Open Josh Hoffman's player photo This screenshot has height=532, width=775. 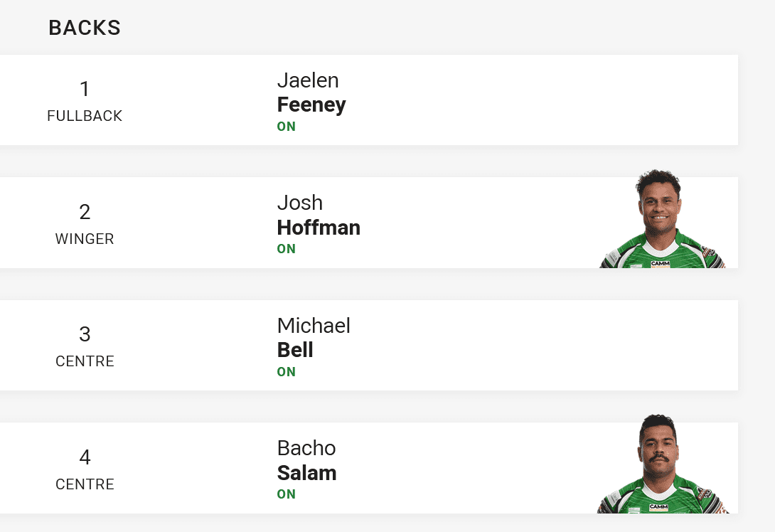coord(663,219)
